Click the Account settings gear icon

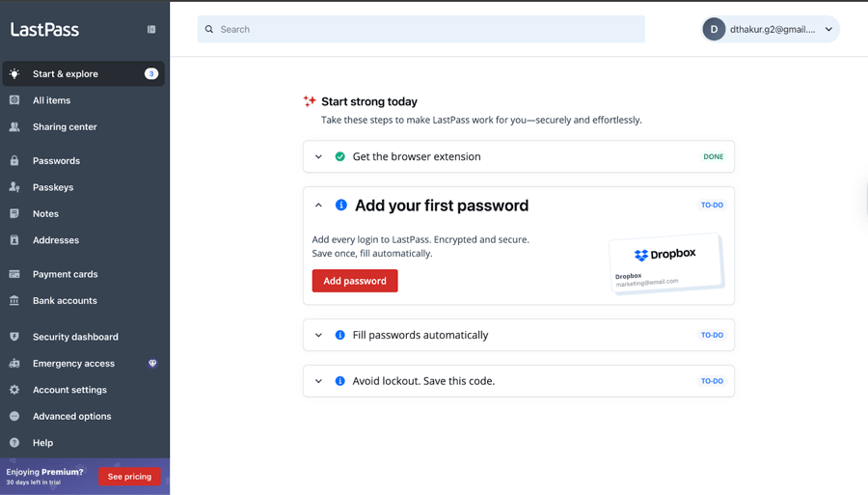14,390
